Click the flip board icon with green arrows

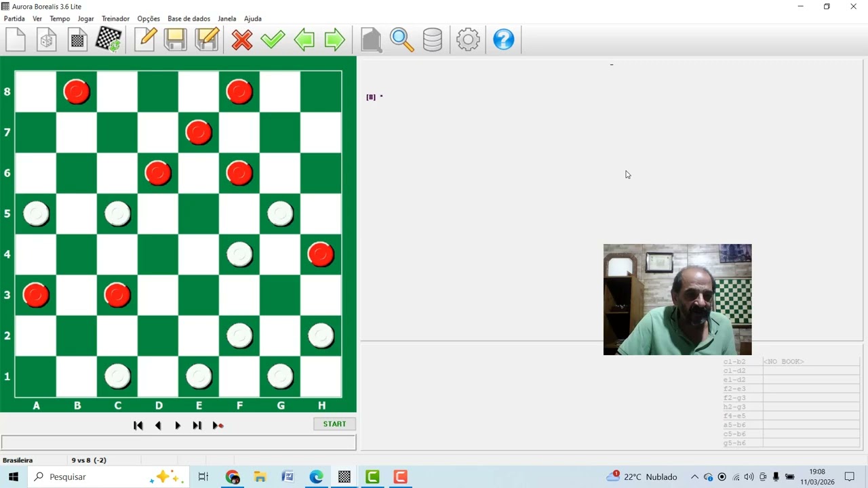click(108, 40)
